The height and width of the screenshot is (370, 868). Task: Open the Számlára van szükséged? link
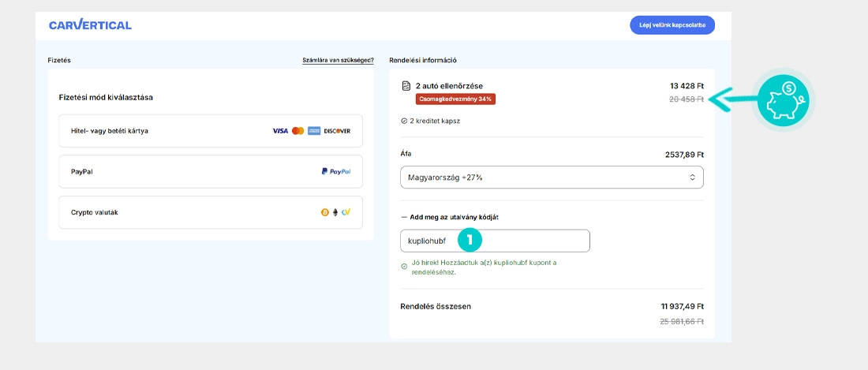pyautogui.click(x=338, y=60)
